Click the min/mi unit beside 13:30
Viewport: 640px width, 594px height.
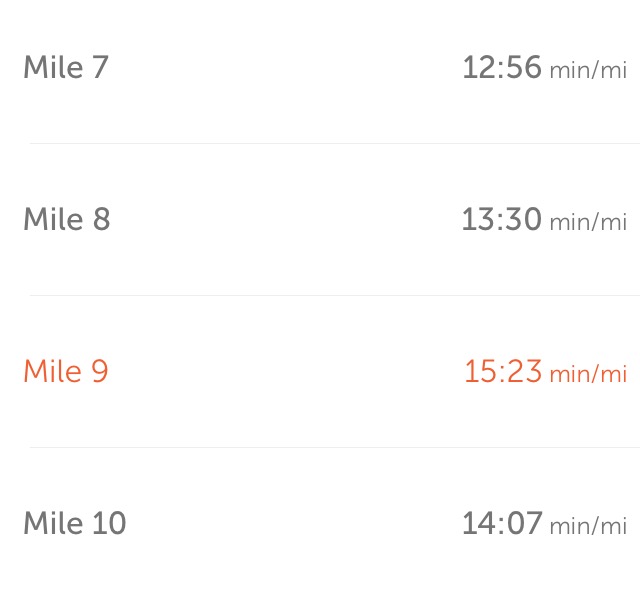coord(588,222)
